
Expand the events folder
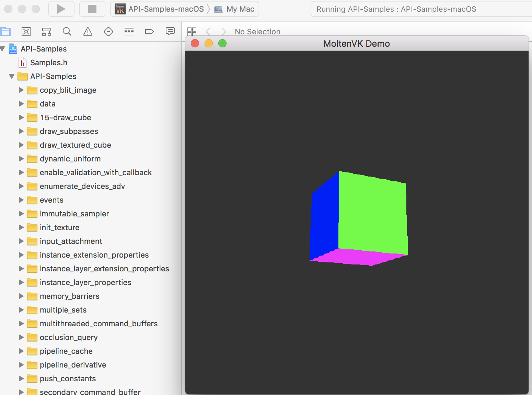point(21,200)
